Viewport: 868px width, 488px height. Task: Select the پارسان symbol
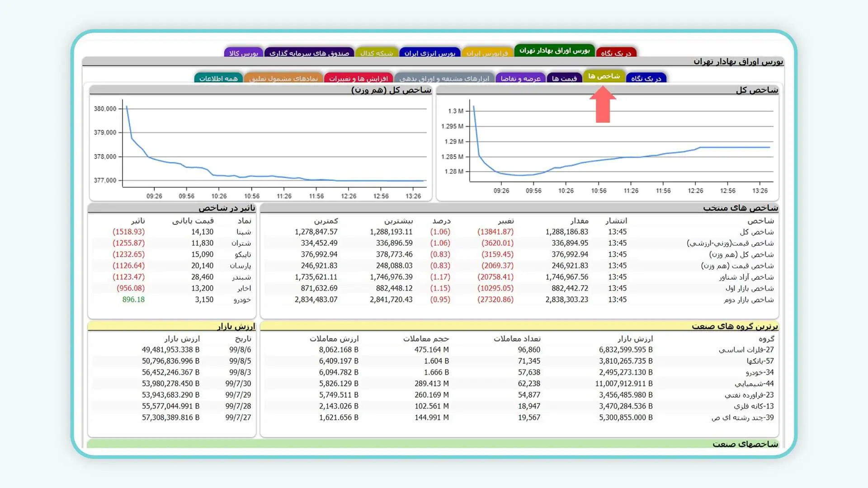click(x=241, y=266)
